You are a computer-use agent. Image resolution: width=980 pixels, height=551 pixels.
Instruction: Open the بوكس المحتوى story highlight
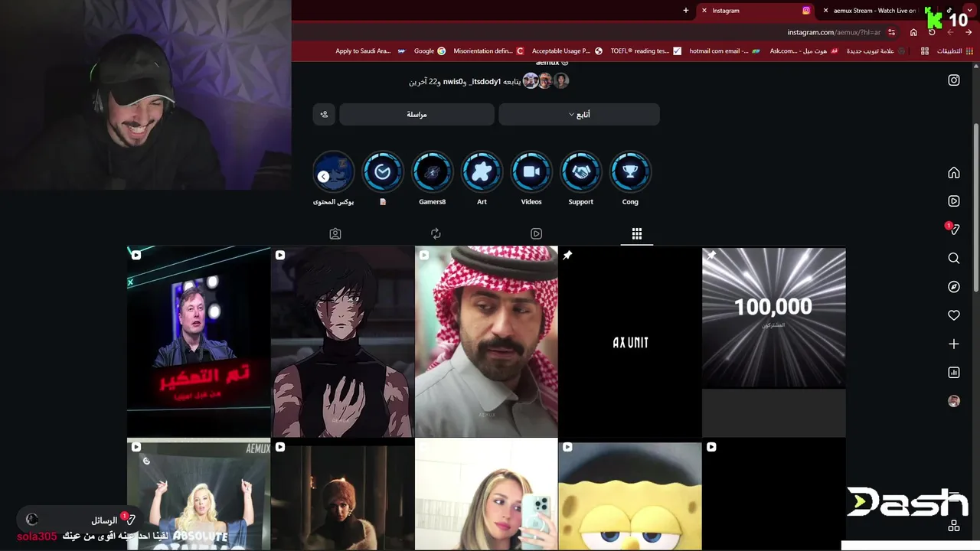point(334,178)
